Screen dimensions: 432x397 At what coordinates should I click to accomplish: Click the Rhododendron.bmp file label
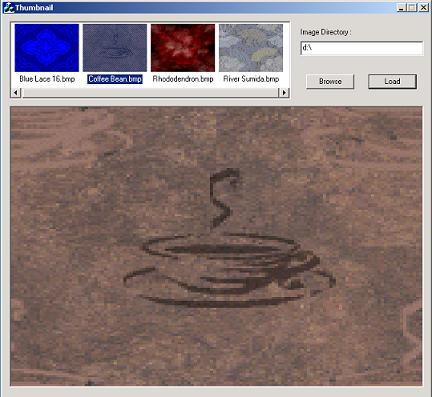click(x=183, y=79)
